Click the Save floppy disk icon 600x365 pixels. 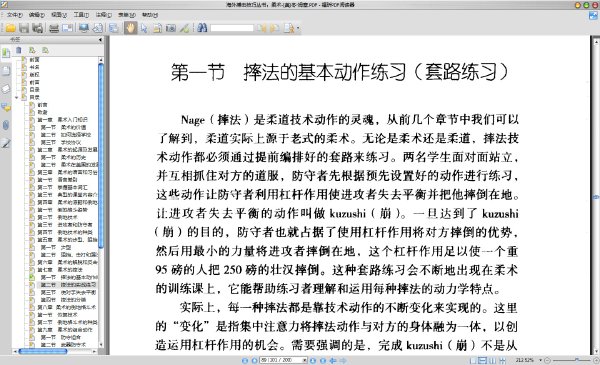24,28
